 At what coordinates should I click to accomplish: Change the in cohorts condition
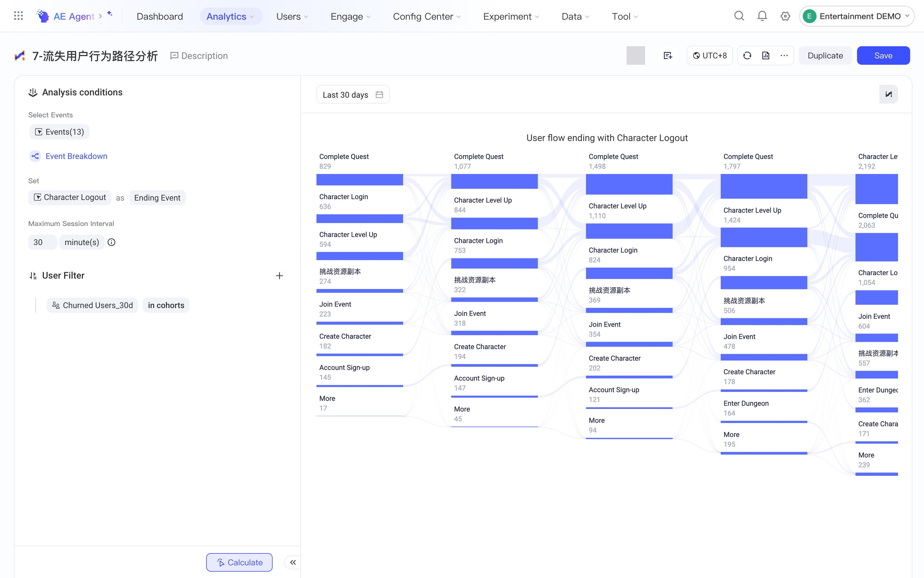click(166, 305)
